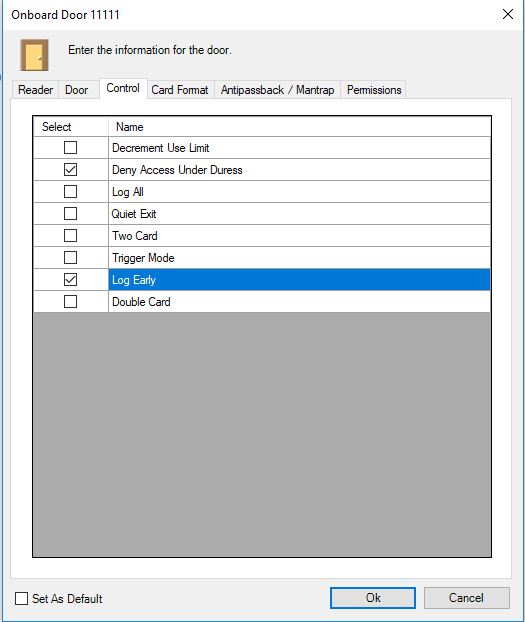Viewport: 525px width, 622px height.
Task: Go to the Permissions tab
Action: pos(374,90)
